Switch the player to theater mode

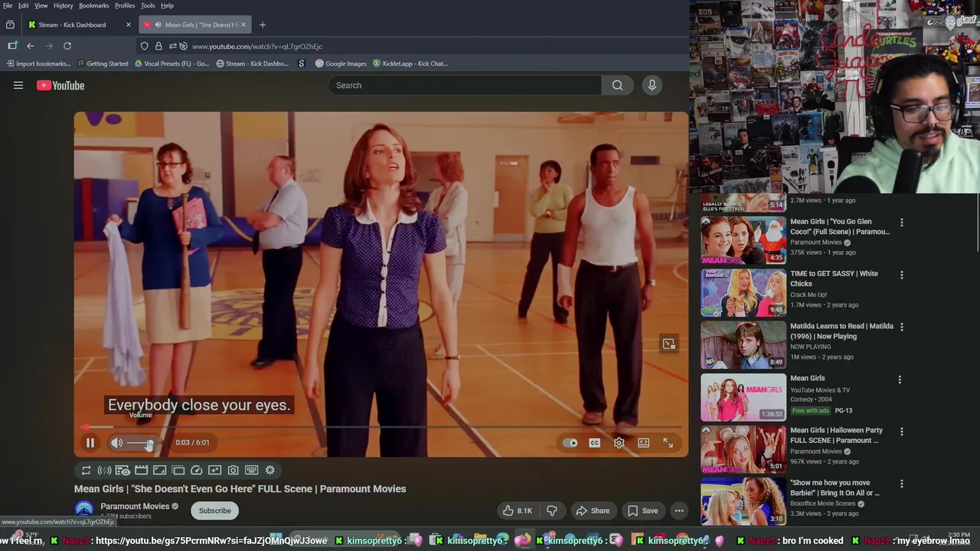pyautogui.click(x=644, y=442)
